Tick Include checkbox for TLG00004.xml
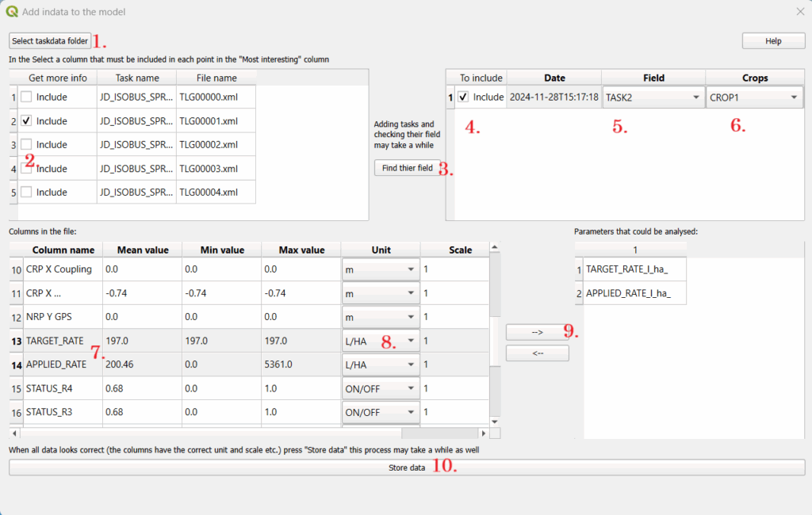 (27, 192)
